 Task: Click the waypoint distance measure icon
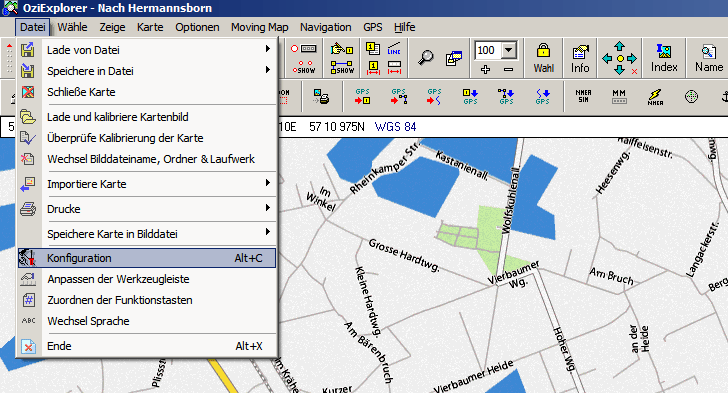[373, 68]
